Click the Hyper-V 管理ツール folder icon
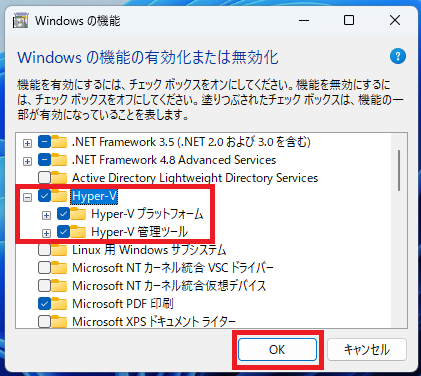This screenshot has width=421, height=376. coord(78,232)
